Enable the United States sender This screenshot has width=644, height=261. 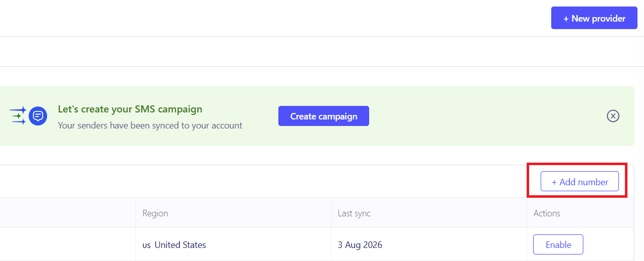pyautogui.click(x=558, y=245)
